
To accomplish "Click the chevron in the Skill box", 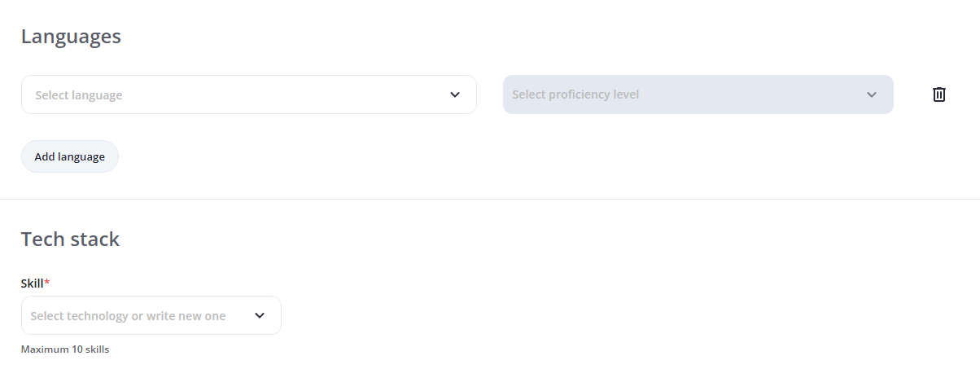I will [260, 315].
